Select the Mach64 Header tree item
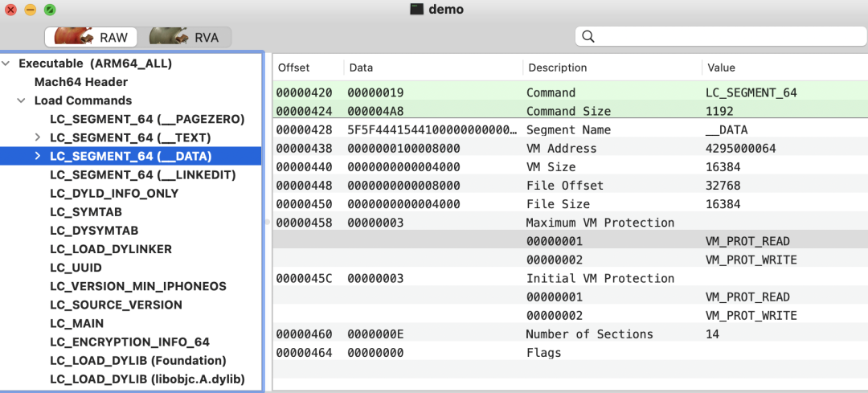Image resolution: width=868 pixels, height=393 pixels. [81, 82]
